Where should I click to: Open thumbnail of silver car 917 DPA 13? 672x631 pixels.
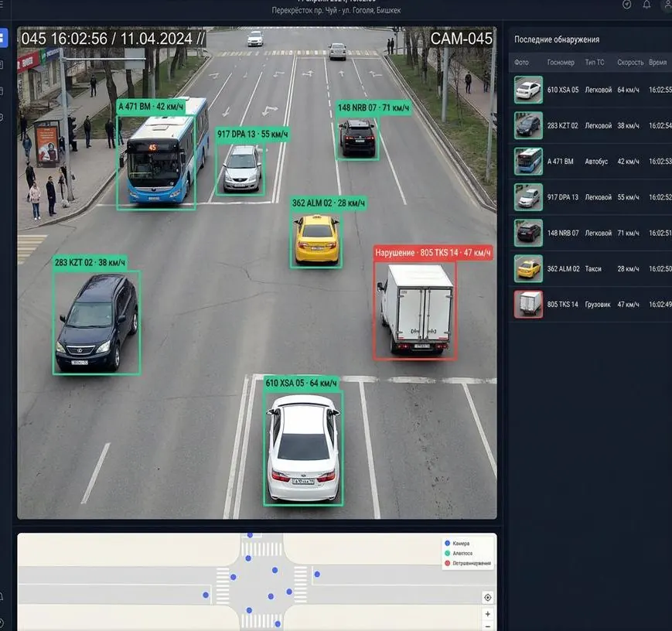point(528,197)
